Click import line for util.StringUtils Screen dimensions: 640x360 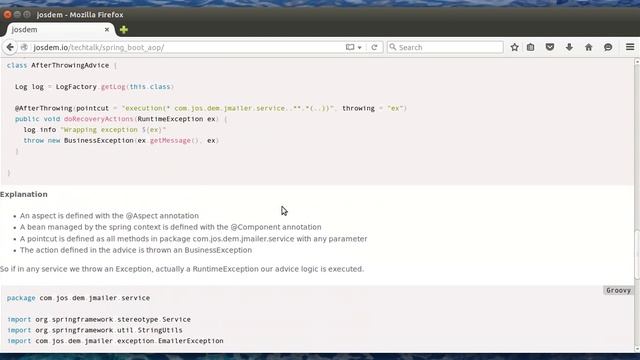(95, 330)
